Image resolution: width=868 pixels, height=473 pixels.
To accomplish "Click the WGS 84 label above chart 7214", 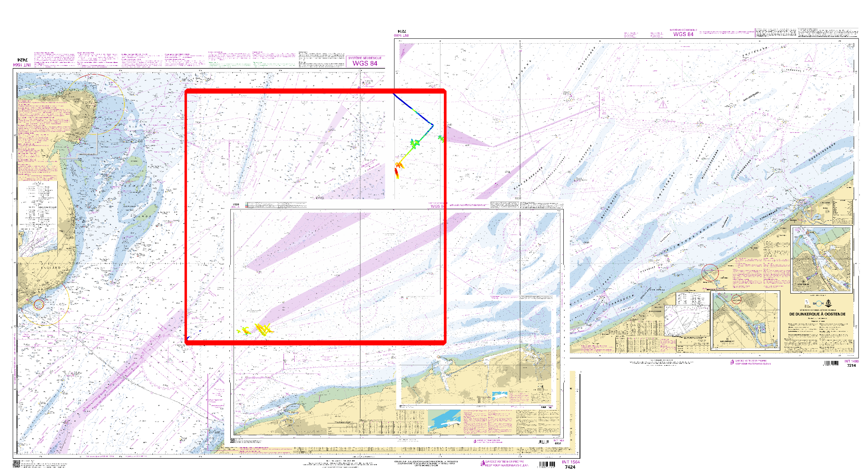I will coord(683,34).
